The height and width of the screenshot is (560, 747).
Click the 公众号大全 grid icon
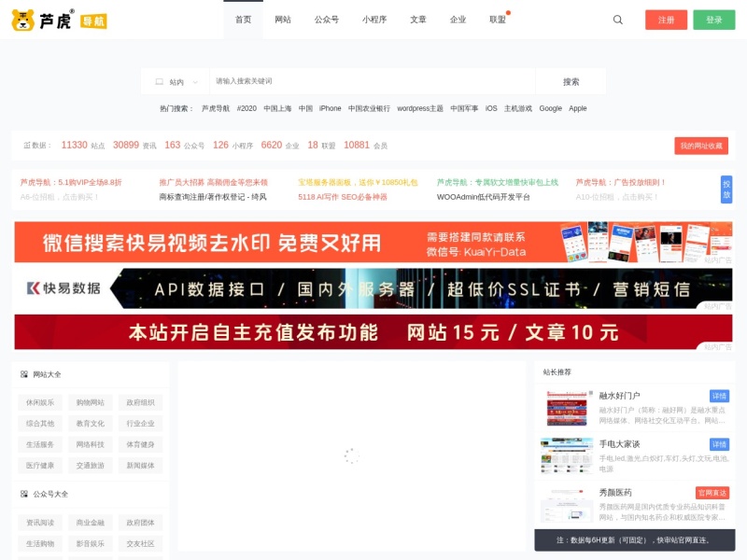(24, 494)
